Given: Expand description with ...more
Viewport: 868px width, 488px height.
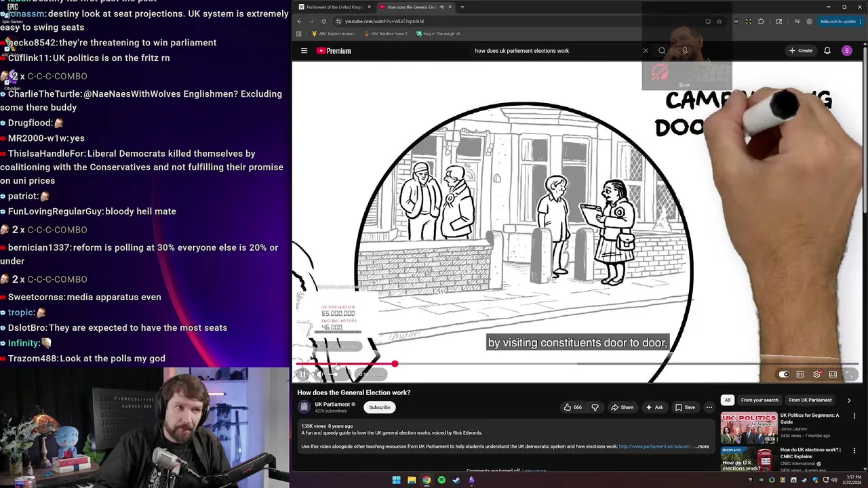Looking at the screenshot, I should coord(702,447).
